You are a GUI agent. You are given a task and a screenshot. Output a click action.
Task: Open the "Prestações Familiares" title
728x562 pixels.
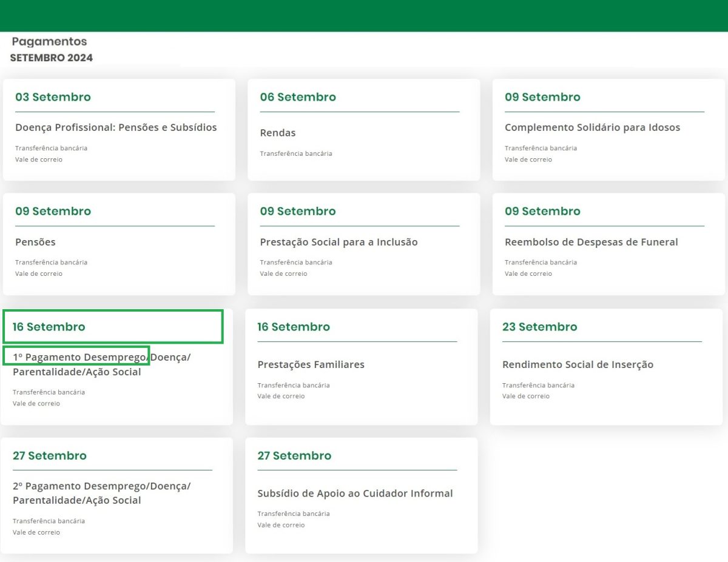point(311,365)
